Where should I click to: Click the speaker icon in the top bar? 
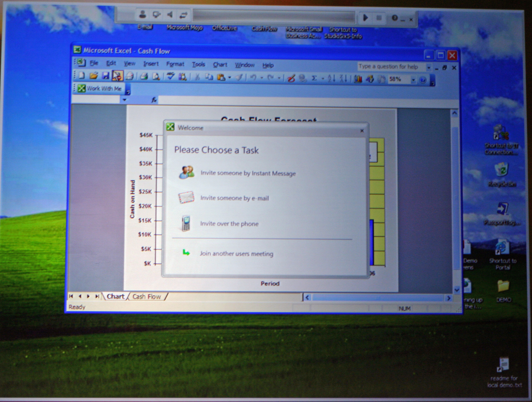[170, 15]
